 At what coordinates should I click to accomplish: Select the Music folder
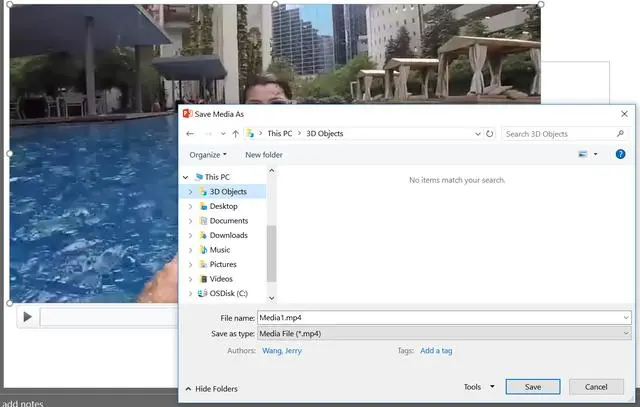[220, 250]
